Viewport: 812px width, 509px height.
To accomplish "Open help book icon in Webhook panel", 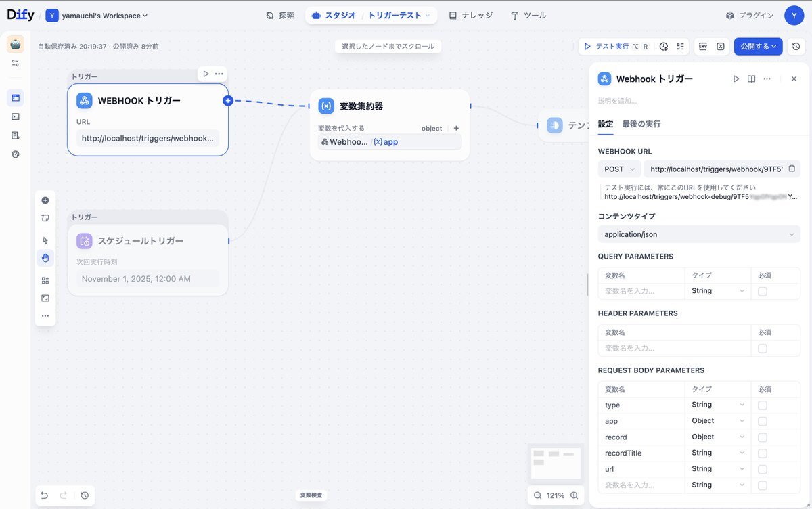I will [751, 79].
